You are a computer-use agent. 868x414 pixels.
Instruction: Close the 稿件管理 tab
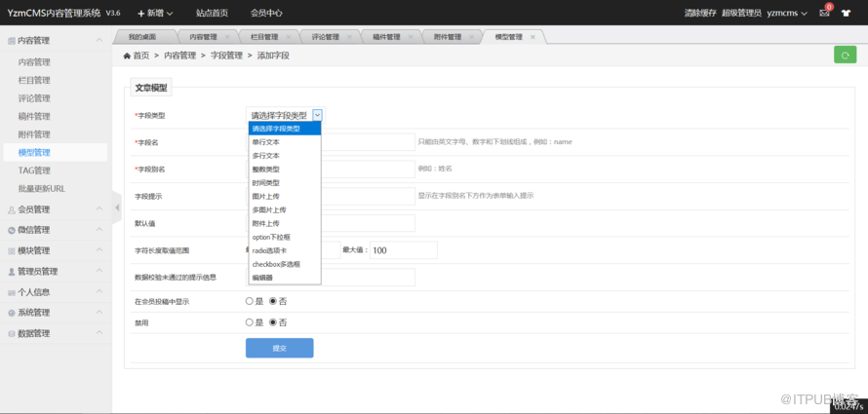411,37
